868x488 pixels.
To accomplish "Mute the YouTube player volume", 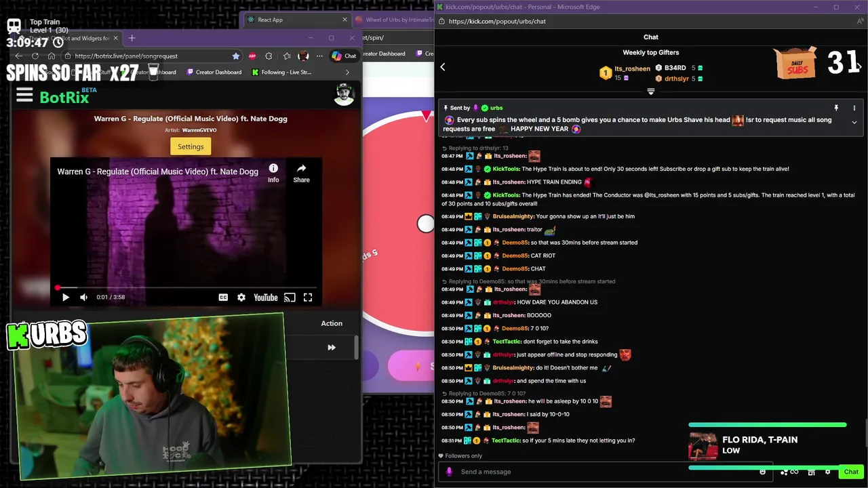I will coord(84,297).
